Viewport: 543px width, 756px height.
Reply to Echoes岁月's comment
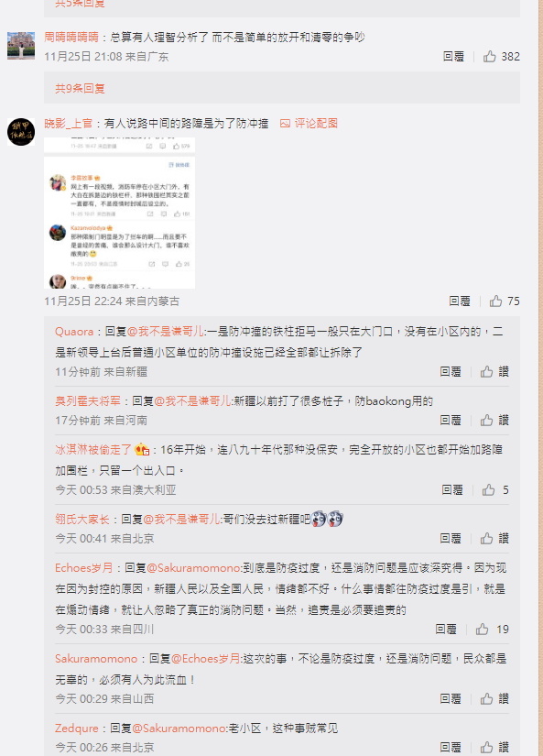[x=446, y=630]
